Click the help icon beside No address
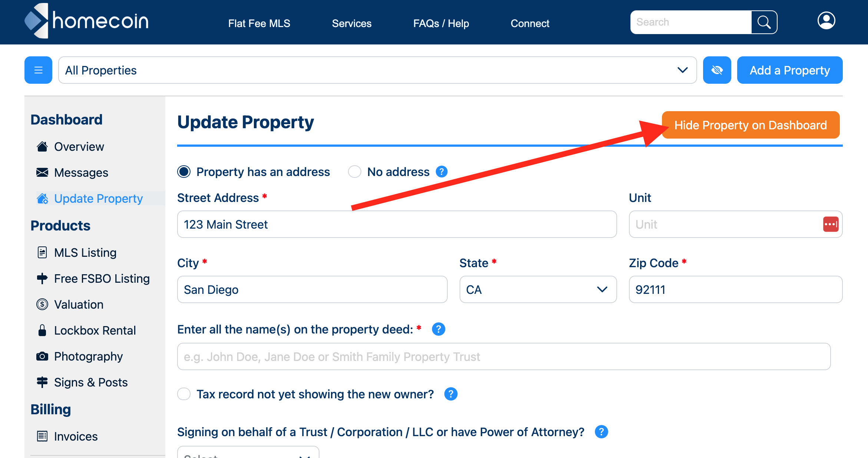 [x=441, y=172]
